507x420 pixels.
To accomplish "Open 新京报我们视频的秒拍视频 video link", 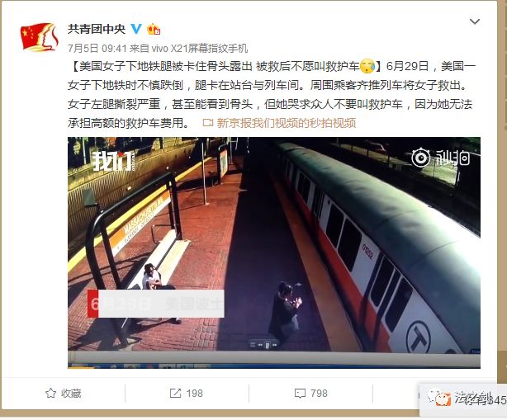I will pos(287,123).
